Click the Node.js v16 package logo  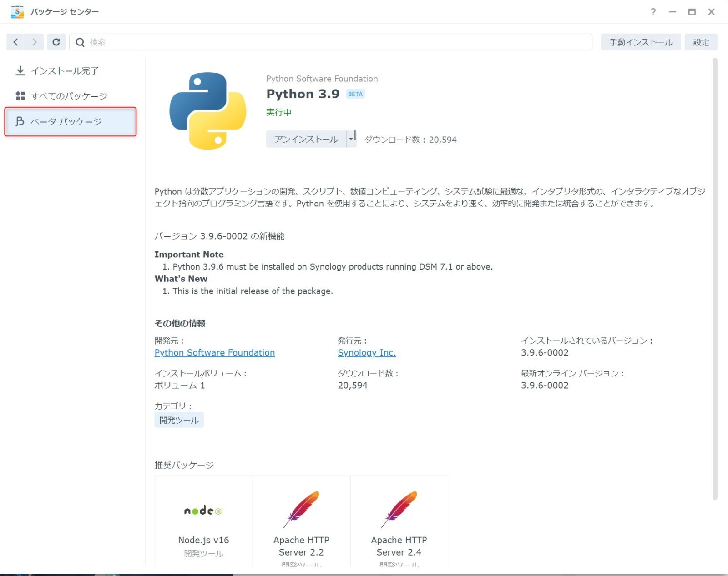tap(203, 511)
